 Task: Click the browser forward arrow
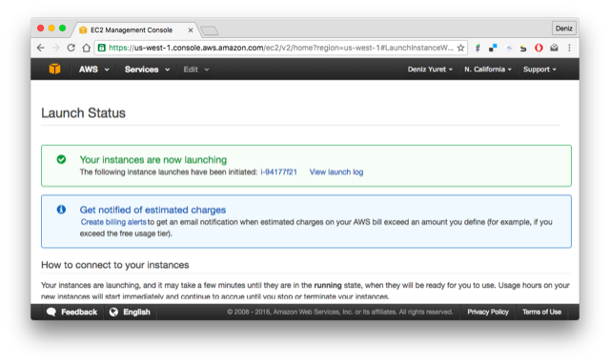pos(56,48)
